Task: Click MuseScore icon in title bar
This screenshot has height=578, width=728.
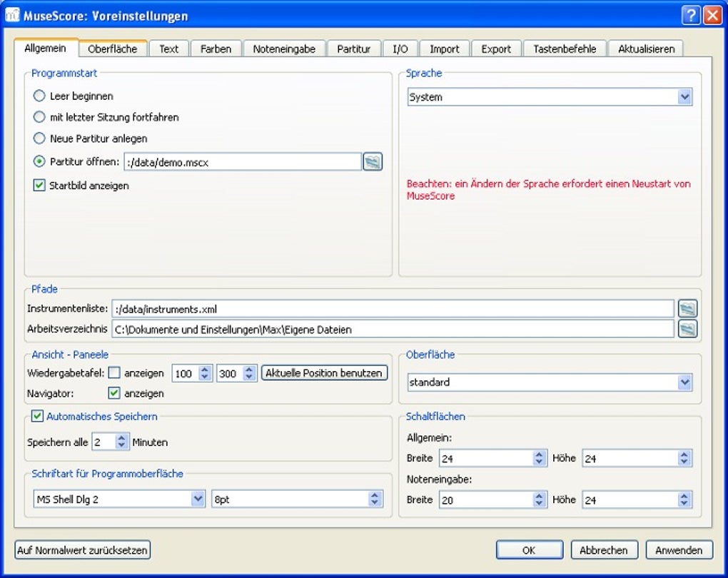Action: point(13,16)
